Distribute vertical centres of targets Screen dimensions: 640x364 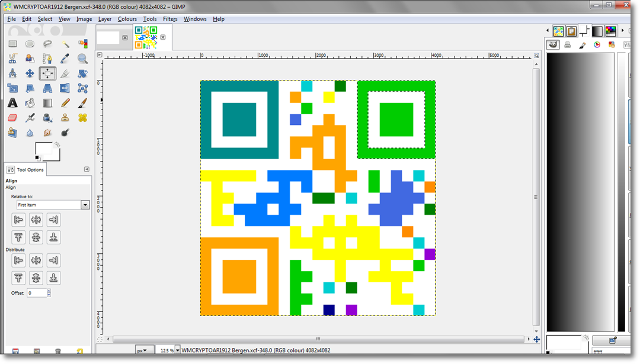[x=36, y=278]
